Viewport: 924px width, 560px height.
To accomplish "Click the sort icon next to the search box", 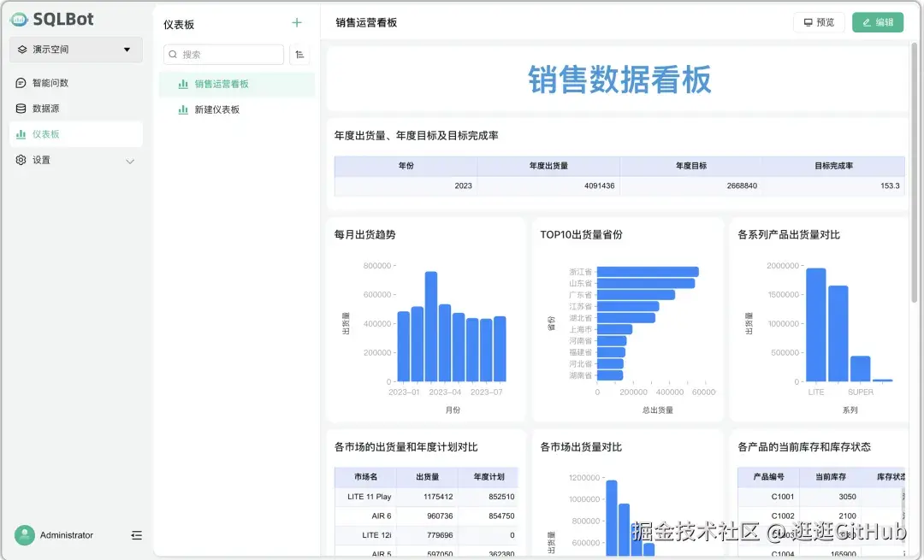I will click(x=299, y=54).
